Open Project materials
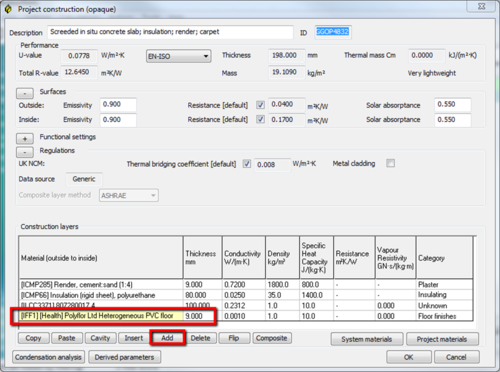500x372 pixels. pos(442,339)
